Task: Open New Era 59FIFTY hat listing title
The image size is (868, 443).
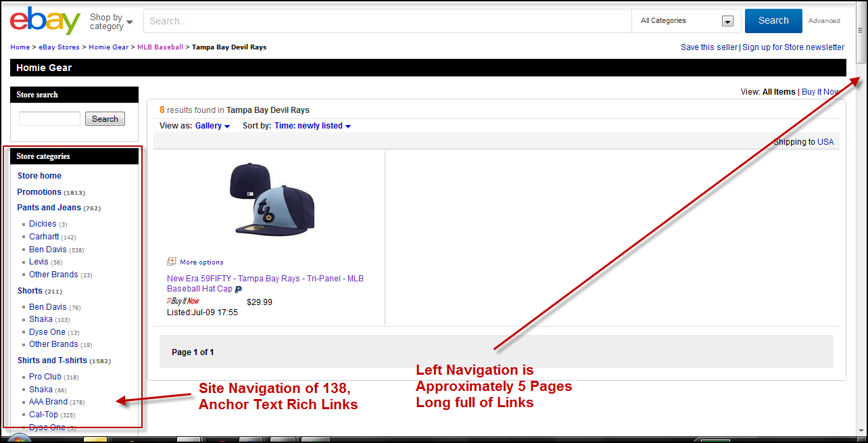Action: coord(265,283)
